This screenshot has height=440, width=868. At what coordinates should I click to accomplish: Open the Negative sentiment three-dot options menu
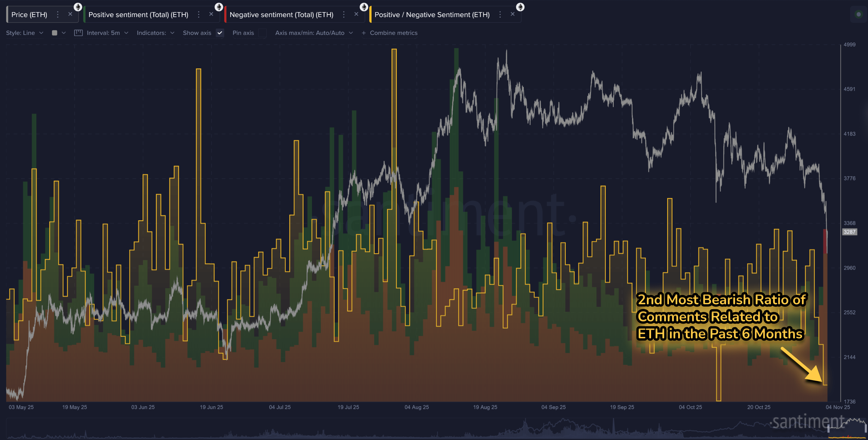click(x=343, y=15)
